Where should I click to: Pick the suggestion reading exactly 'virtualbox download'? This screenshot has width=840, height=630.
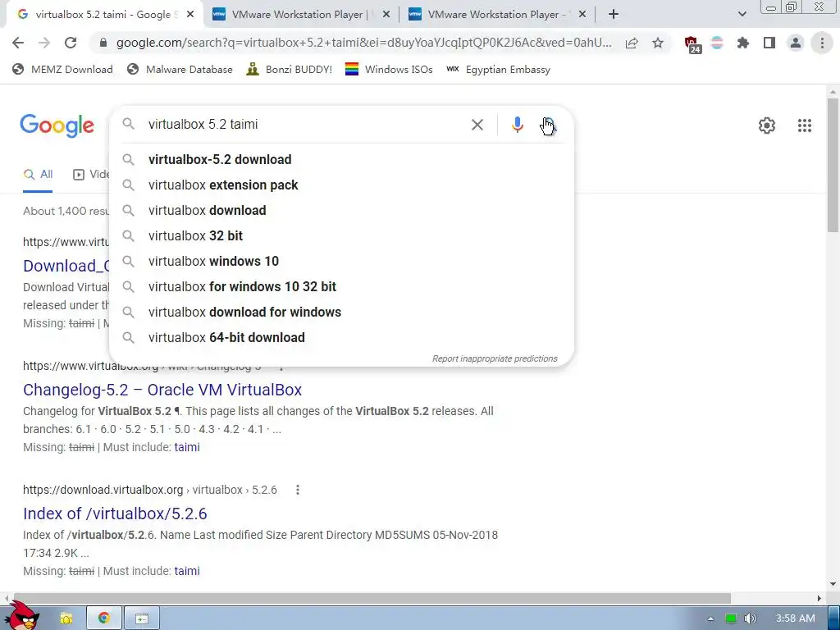[x=341, y=211]
